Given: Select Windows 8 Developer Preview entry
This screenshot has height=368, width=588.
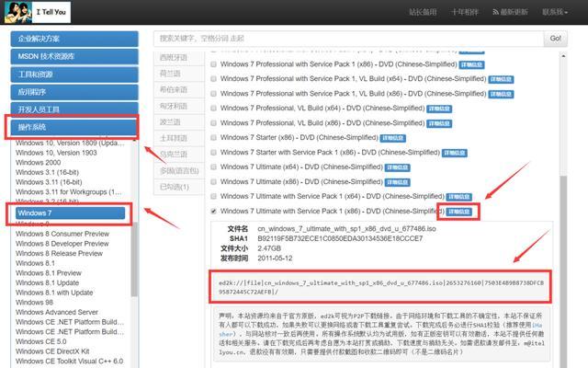Looking at the screenshot, I should (x=62, y=243).
